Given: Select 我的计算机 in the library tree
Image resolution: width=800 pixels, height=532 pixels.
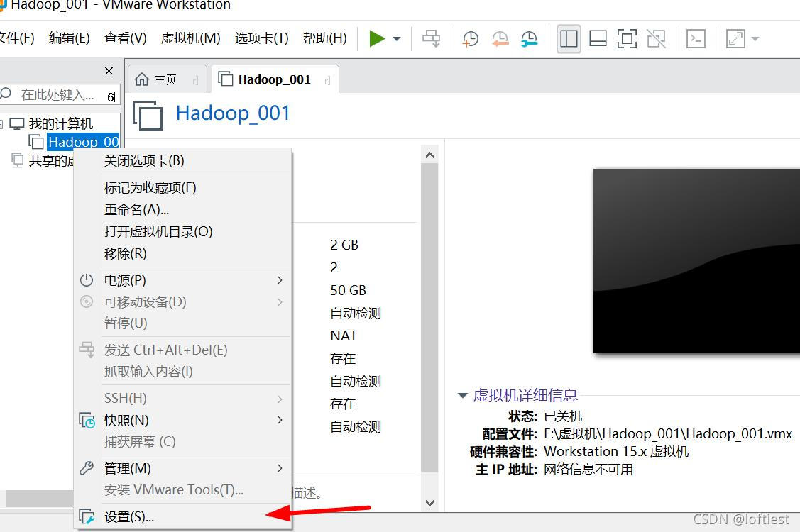Looking at the screenshot, I should 61,123.
